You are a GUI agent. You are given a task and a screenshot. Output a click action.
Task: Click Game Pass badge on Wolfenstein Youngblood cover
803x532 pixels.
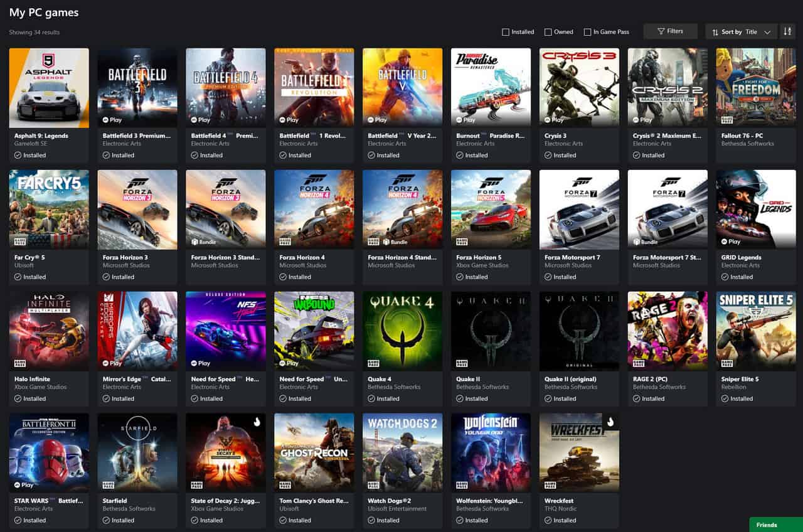coord(462,484)
